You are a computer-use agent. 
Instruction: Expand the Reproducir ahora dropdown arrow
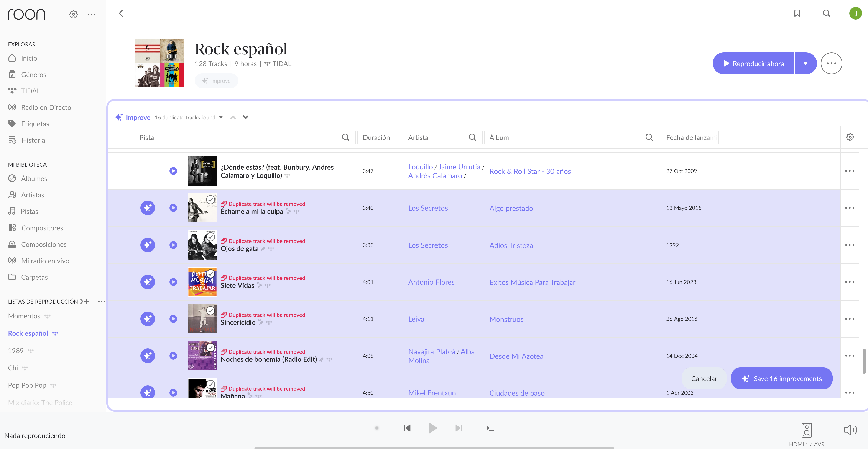click(x=806, y=63)
